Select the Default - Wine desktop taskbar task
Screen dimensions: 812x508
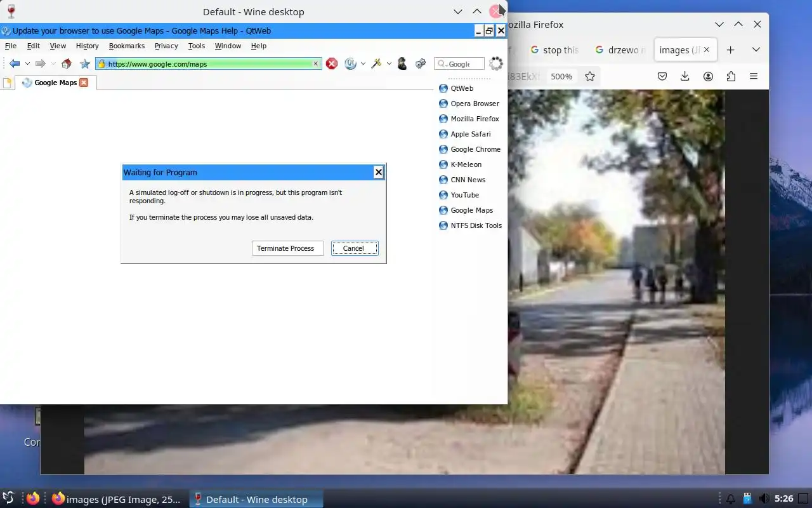tap(256, 499)
